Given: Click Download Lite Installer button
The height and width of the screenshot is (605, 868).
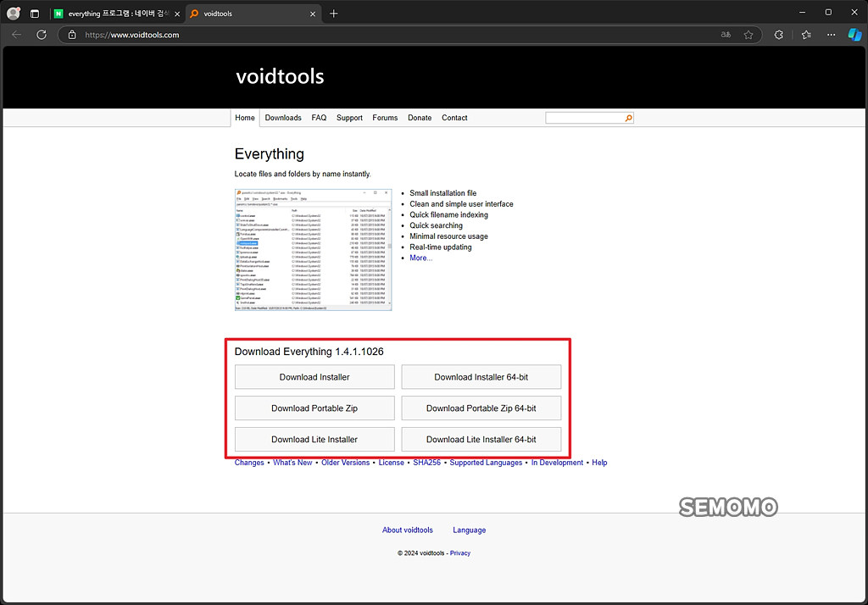Looking at the screenshot, I should click(314, 440).
